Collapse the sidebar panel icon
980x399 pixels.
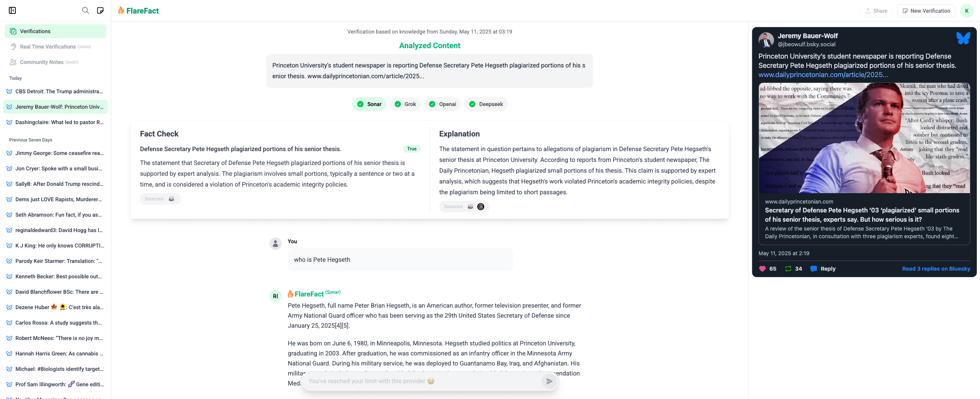pos(12,10)
